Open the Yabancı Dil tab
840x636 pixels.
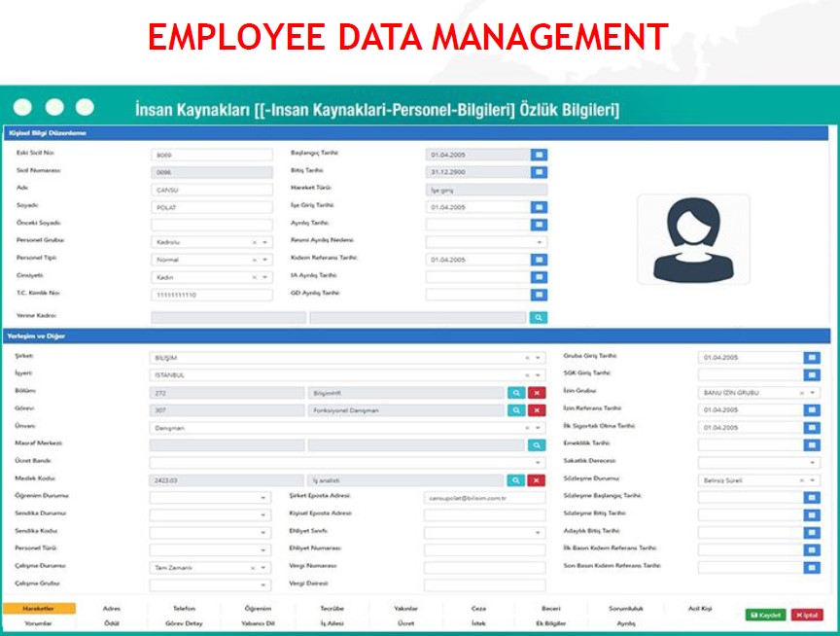click(x=259, y=623)
